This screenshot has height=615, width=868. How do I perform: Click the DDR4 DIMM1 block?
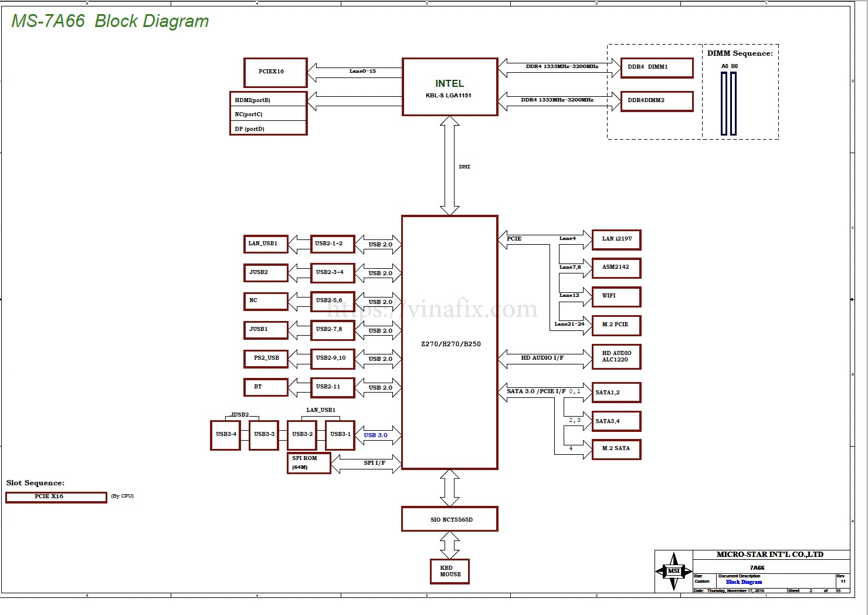[x=657, y=67]
